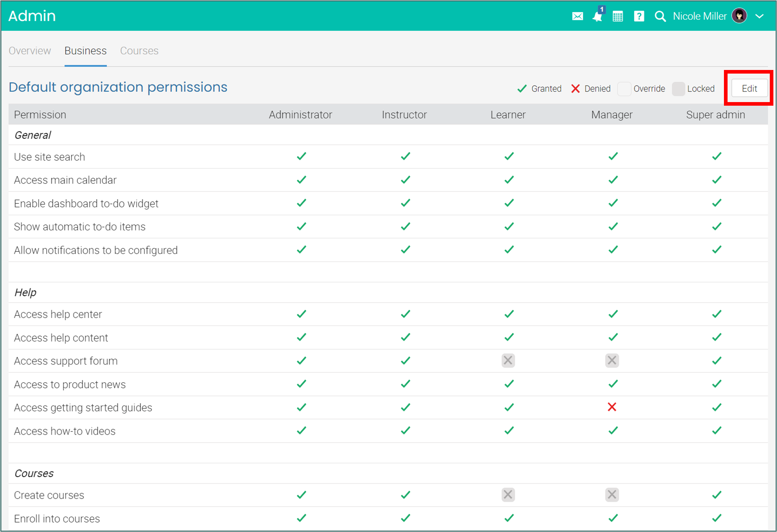This screenshot has height=532, width=777.
Task: Open site search magnifier icon
Action: click(660, 16)
